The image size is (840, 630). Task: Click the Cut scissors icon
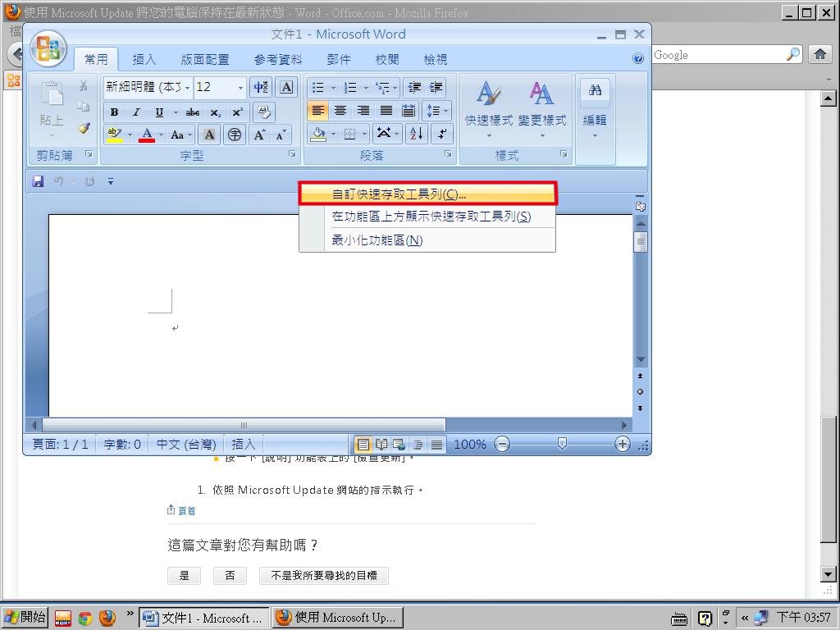point(83,85)
